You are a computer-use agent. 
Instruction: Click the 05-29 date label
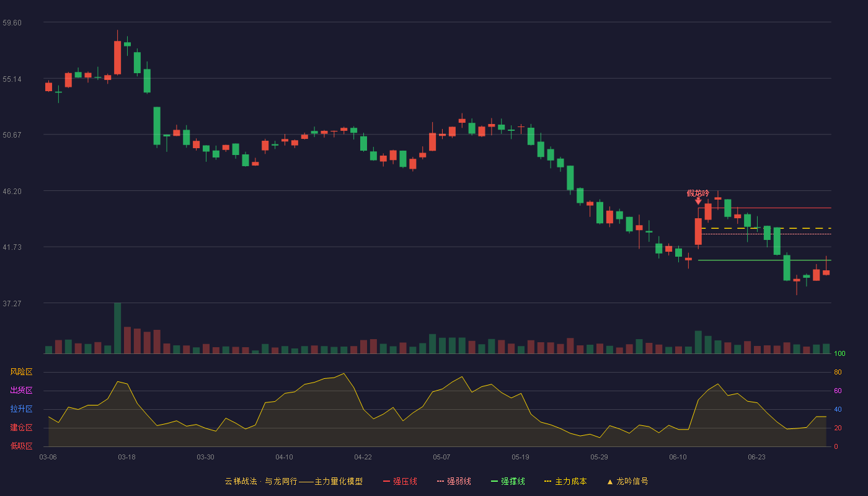[x=599, y=457]
